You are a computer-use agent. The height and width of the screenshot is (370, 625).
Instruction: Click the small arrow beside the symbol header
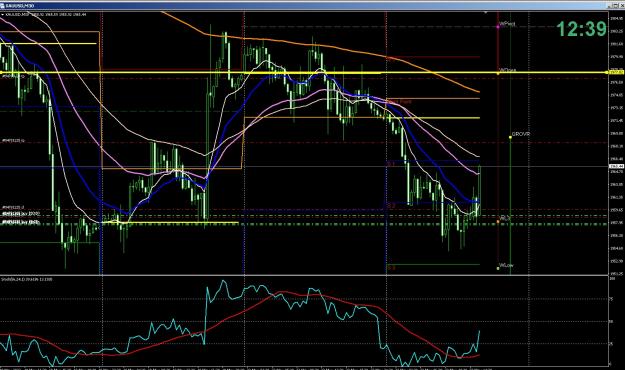click(2, 14)
